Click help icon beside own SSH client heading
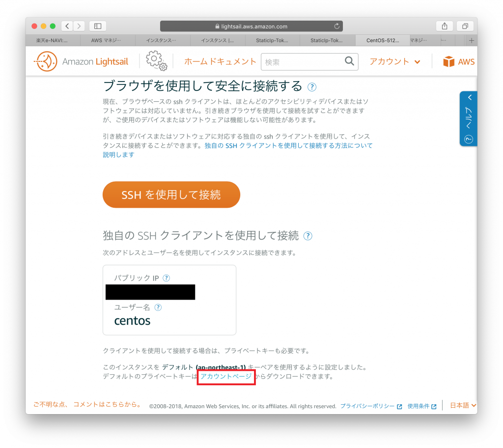The width and height of the screenshot is (503, 448). point(308,236)
